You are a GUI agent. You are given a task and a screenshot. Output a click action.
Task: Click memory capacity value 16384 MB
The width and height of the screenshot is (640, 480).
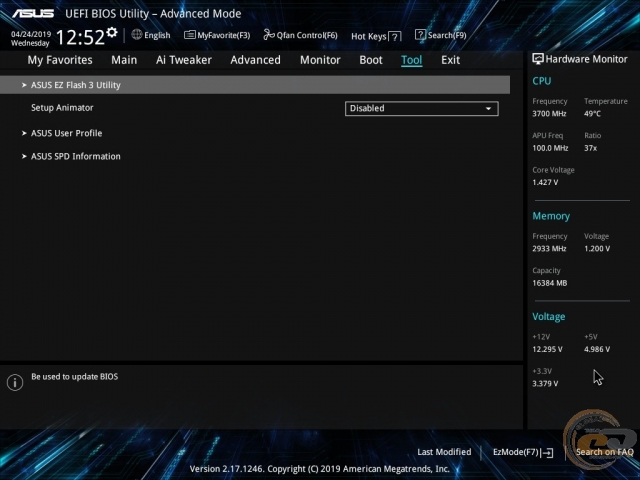[x=550, y=283]
